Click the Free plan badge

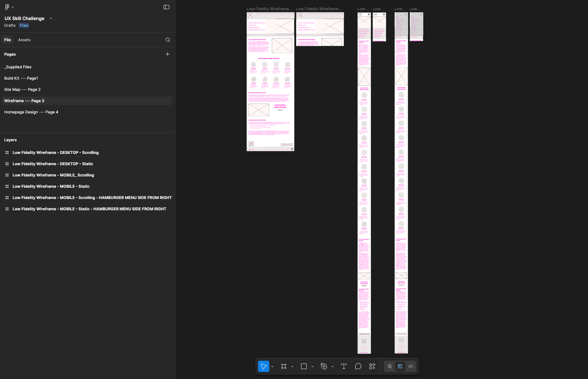[24, 25]
